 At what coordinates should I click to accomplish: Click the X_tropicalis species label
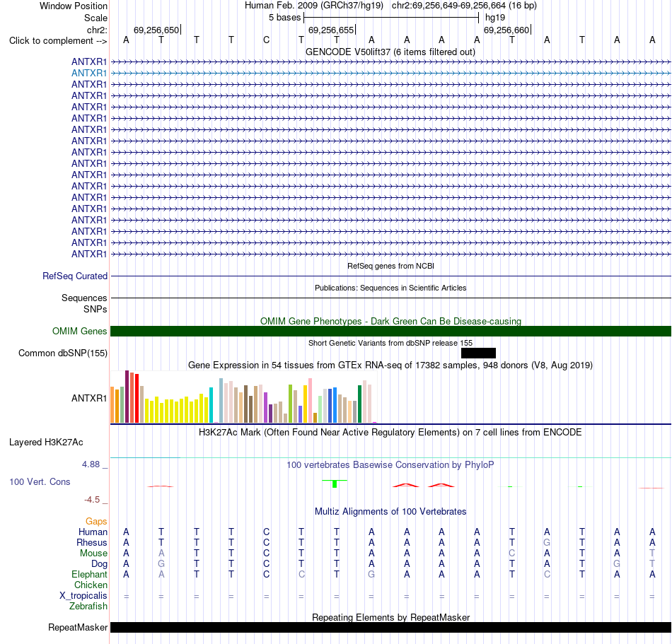pyautogui.click(x=83, y=596)
